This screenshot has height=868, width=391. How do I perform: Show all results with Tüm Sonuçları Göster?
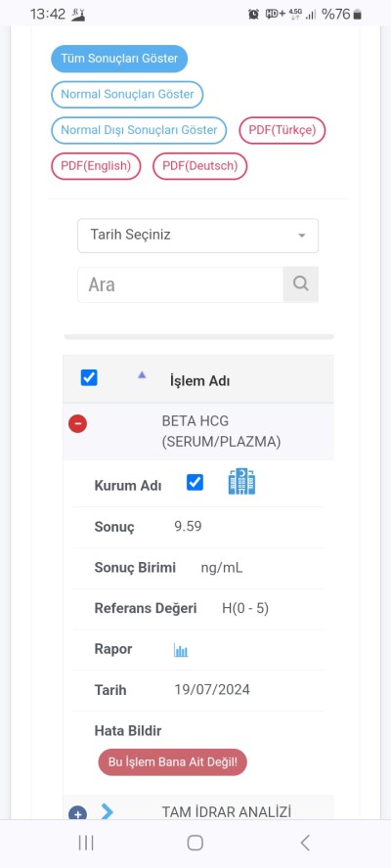coord(119,59)
